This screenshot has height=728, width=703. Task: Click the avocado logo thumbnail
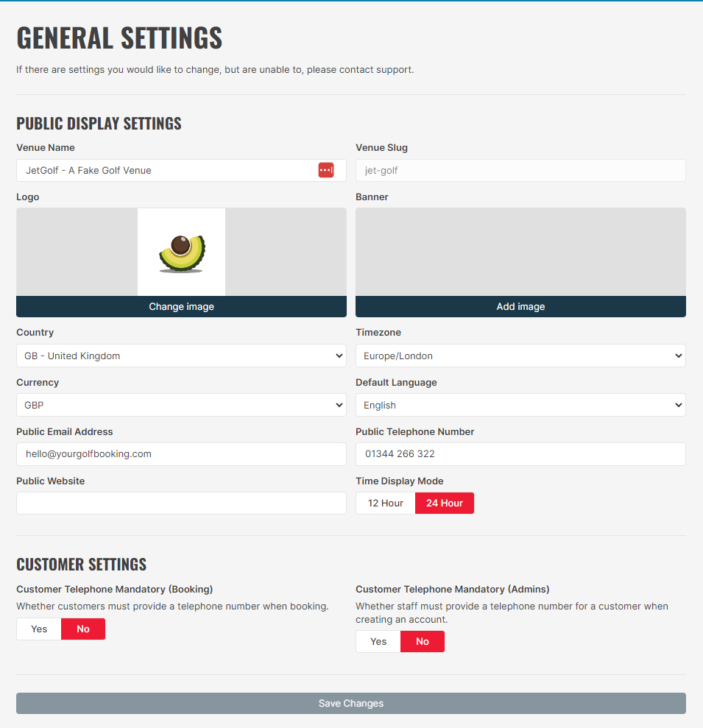181,252
